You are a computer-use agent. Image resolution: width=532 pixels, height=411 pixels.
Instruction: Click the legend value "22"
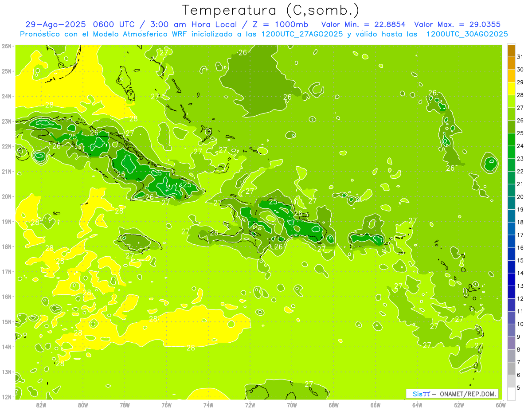[x=520, y=171]
